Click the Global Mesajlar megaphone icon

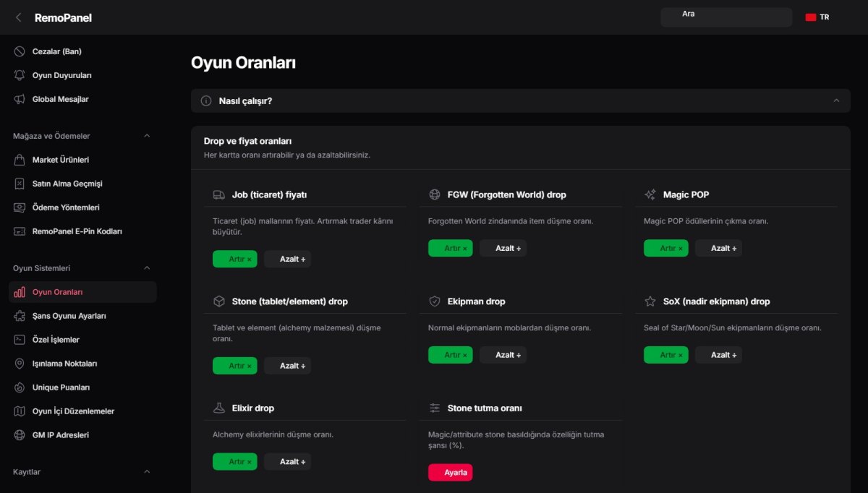pos(20,99)
